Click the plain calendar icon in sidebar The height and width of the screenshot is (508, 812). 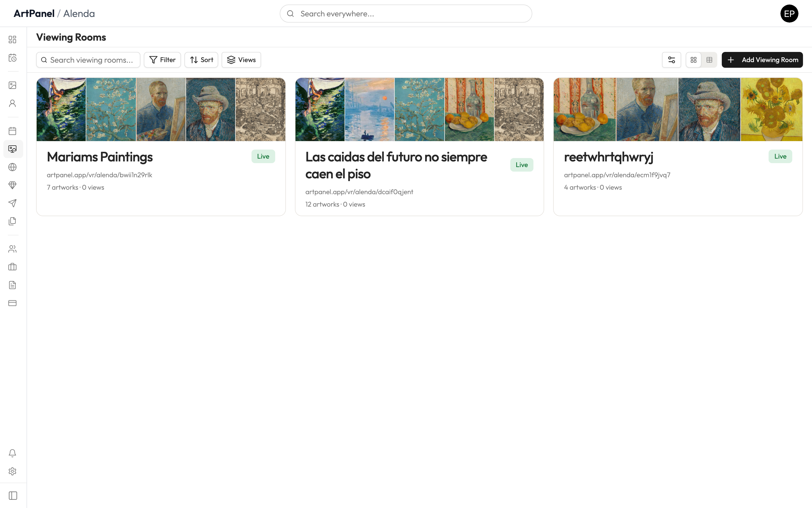point(12,131)
